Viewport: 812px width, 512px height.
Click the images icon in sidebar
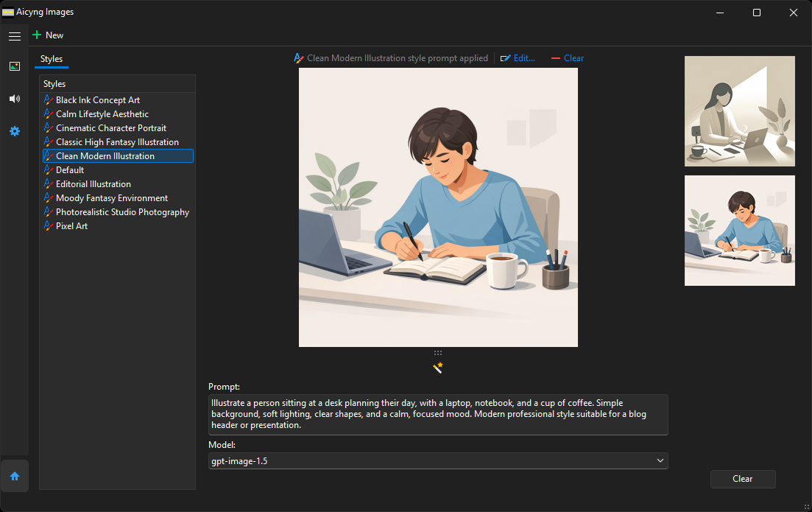[x=14, y=66]
